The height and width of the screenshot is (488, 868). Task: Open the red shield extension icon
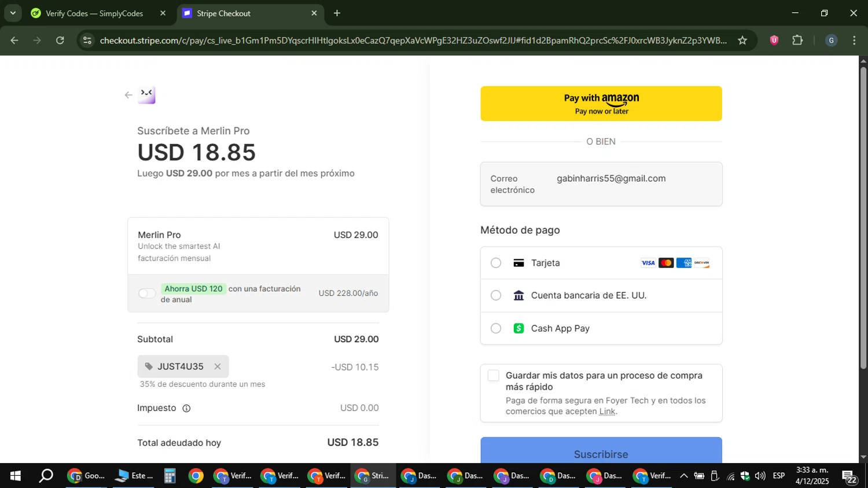click(x=774, y=40)
